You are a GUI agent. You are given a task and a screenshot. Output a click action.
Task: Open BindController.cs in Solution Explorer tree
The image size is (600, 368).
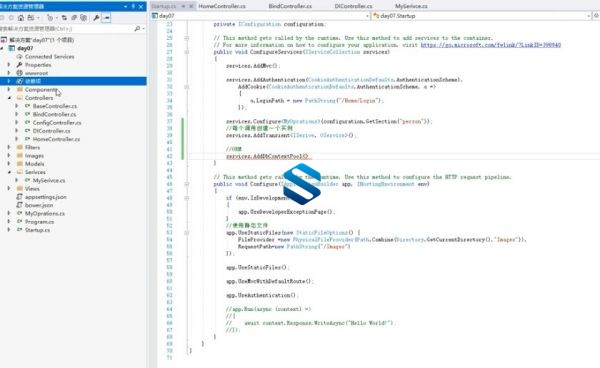coord(54,114)
